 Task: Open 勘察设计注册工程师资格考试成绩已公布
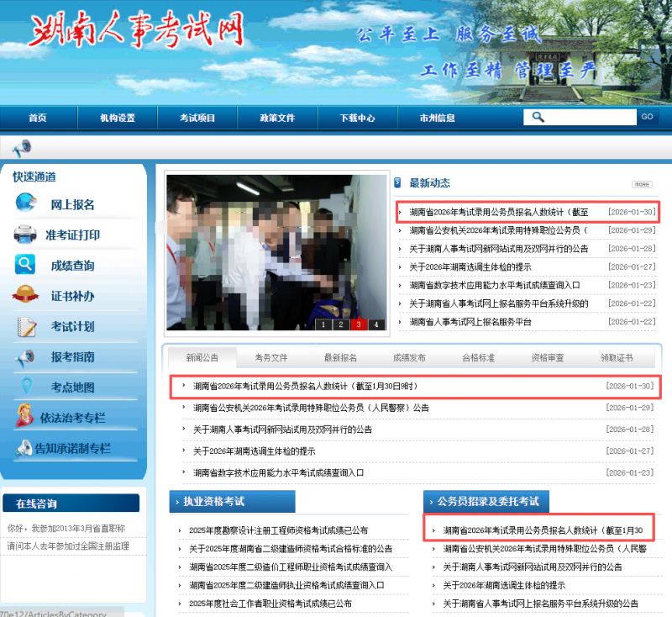coord(278,530)
